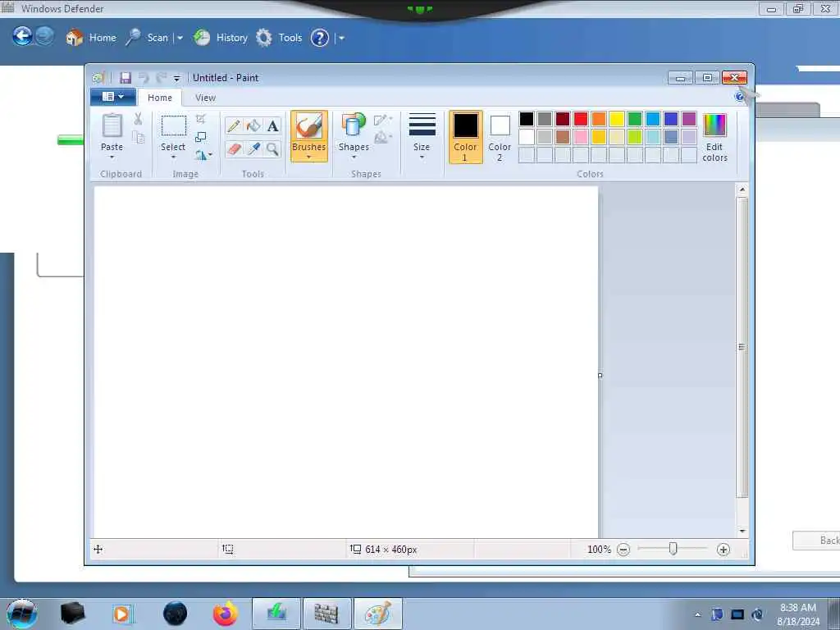Open the Rotate or flip dropdown
Image resolution: width=840 pixels, height=630 pixels.
pos(203,155)
